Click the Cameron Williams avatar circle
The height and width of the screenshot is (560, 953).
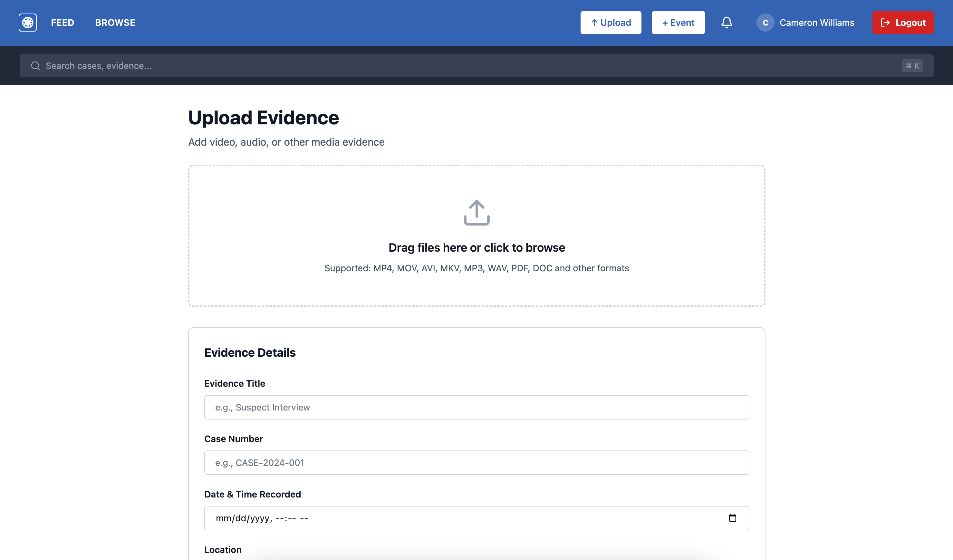765,22
